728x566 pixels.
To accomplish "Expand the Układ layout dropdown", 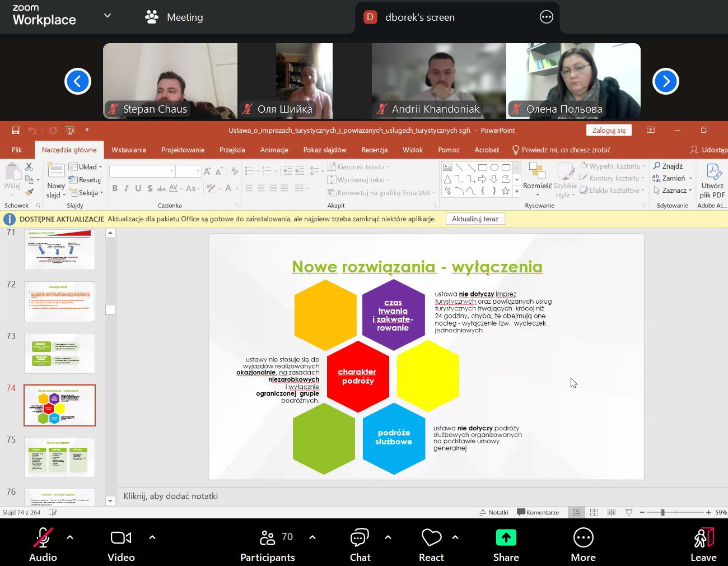I will [86, 167].
